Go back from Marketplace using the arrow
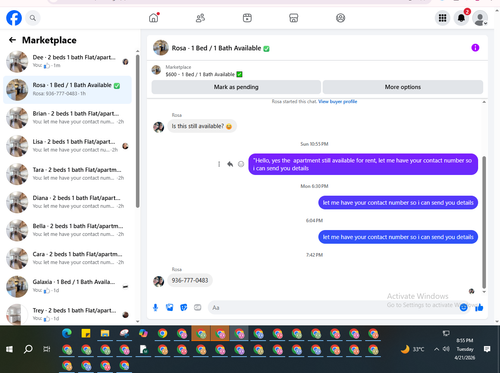This screenshot has height=373, width=500. [12, 40]
